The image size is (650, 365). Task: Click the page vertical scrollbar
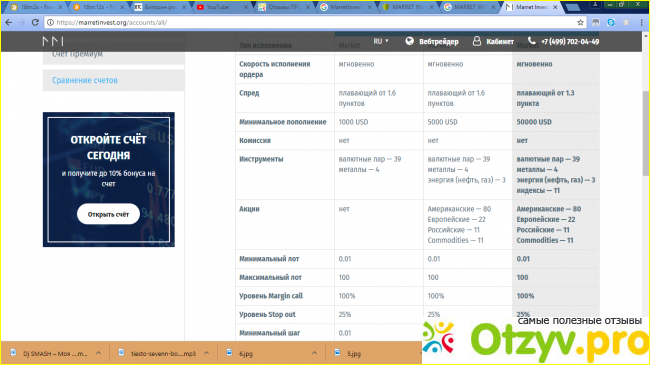click(x=646, y=133)
